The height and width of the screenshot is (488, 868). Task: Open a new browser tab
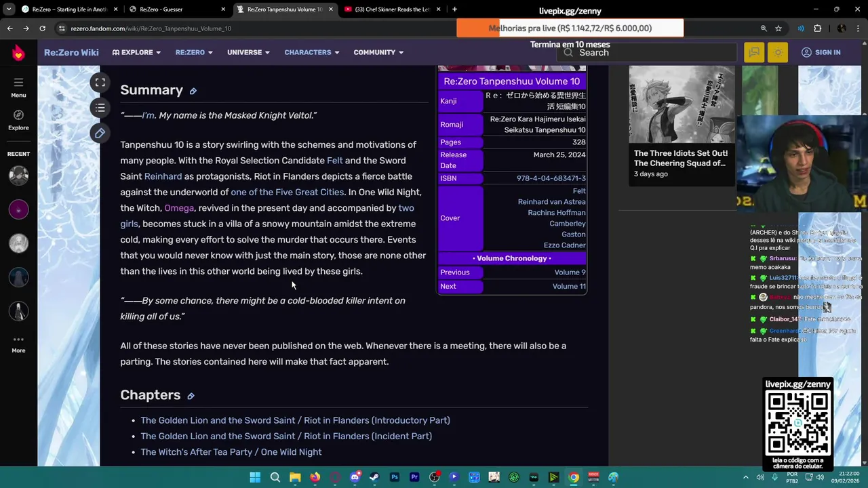pyautogui.click(x=454, y=9)
